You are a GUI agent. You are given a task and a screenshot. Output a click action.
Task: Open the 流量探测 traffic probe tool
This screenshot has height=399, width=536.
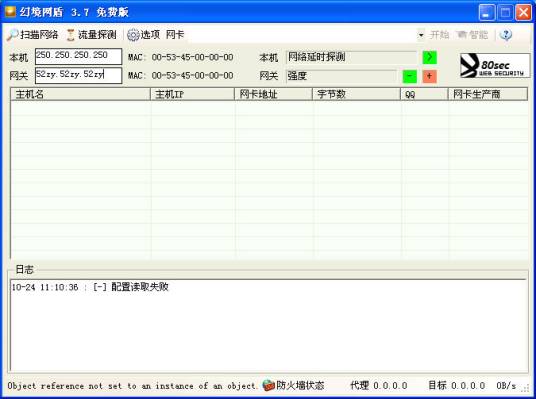[x=91, y=35]
